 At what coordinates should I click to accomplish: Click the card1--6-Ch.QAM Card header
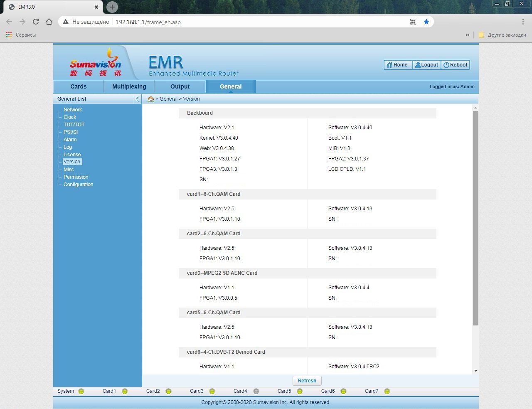[308, 194]
